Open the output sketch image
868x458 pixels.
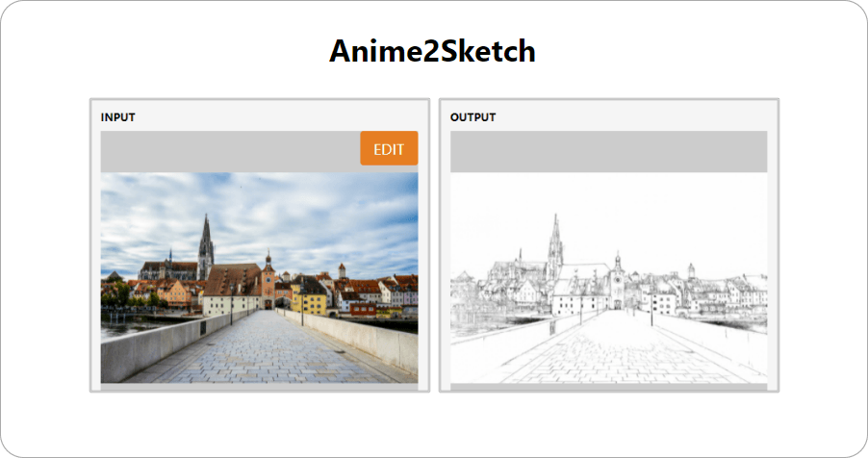[x=608, y=277]
